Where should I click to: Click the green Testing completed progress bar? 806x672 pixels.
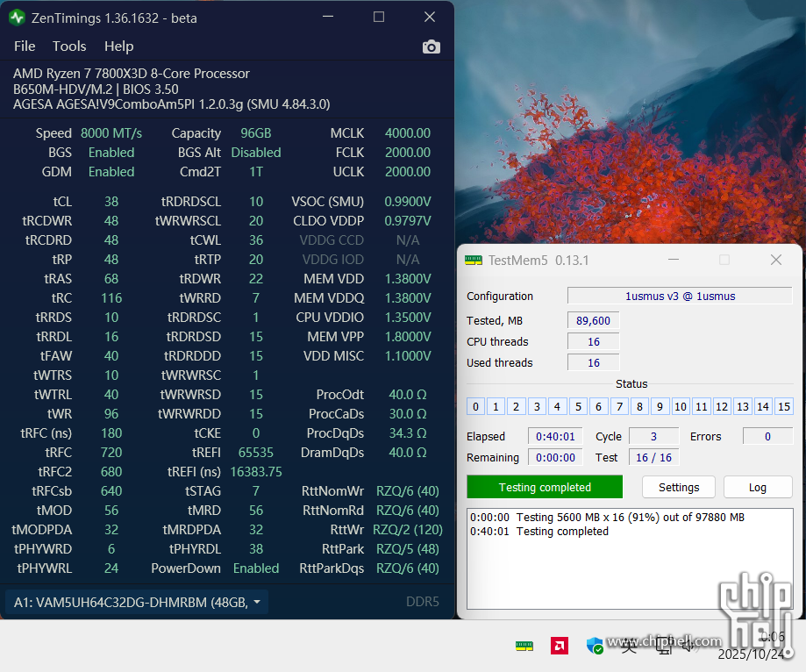[544, 487]
